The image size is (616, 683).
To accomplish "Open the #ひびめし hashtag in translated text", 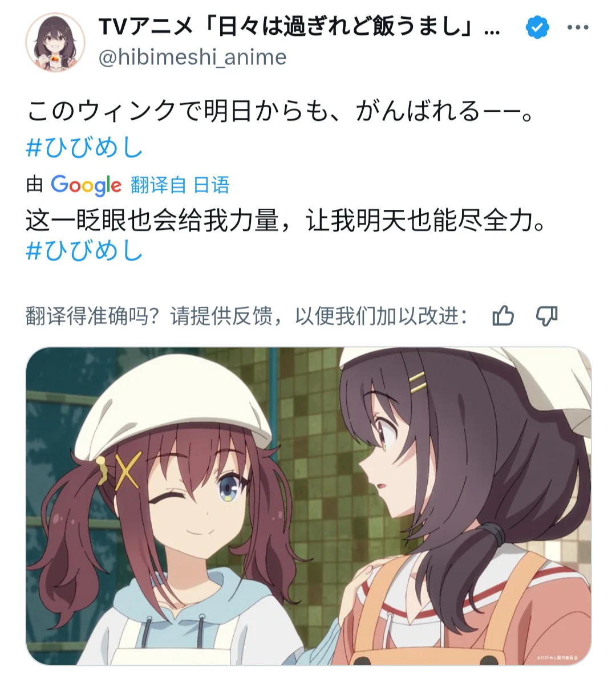I will point(84,250).
